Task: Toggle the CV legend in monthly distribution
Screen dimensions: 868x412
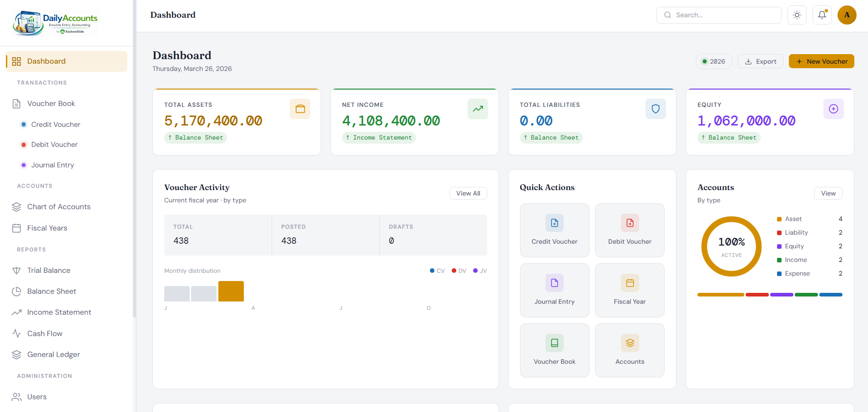Action: click(437, 271)
